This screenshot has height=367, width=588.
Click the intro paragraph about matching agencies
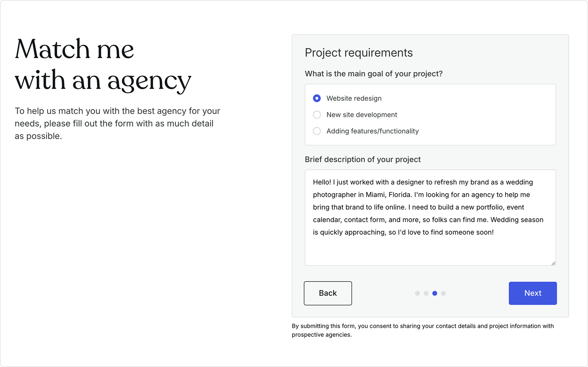(x=117, y=123)
